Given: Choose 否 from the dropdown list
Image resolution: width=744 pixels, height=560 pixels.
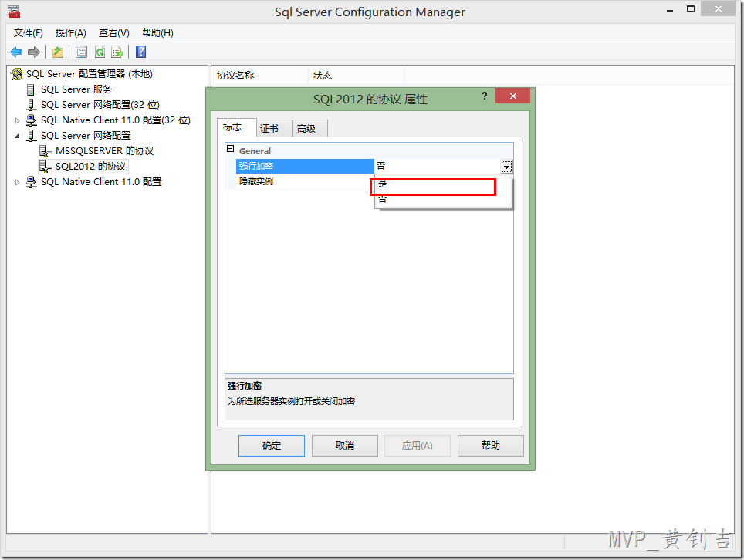Looking at the screenshot, I should [x=443, y=200].
